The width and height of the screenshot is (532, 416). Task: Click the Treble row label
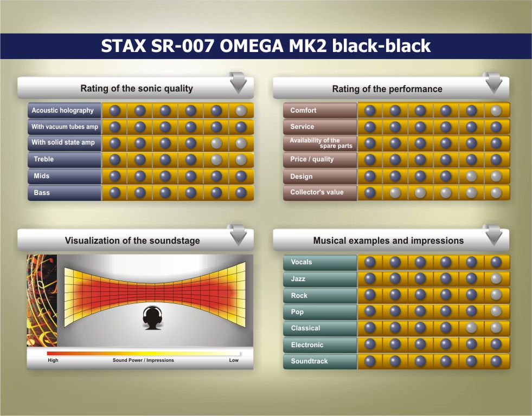(x=65, y=159)
